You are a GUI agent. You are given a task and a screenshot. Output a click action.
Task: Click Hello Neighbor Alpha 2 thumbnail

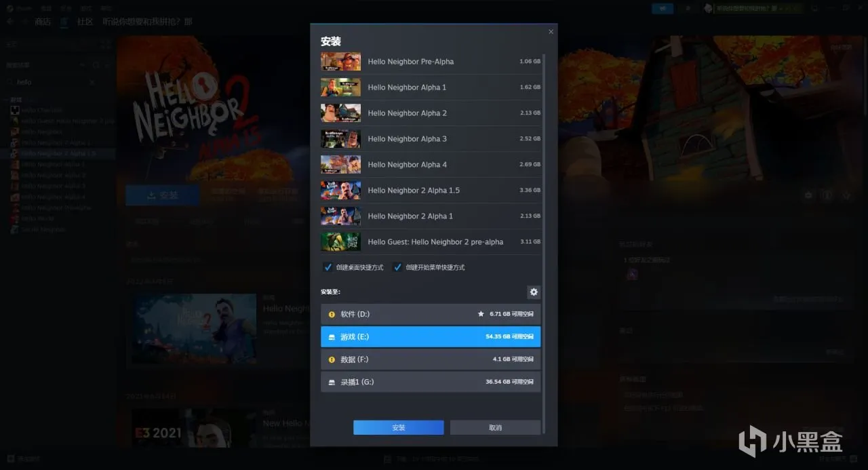[340, 113]
